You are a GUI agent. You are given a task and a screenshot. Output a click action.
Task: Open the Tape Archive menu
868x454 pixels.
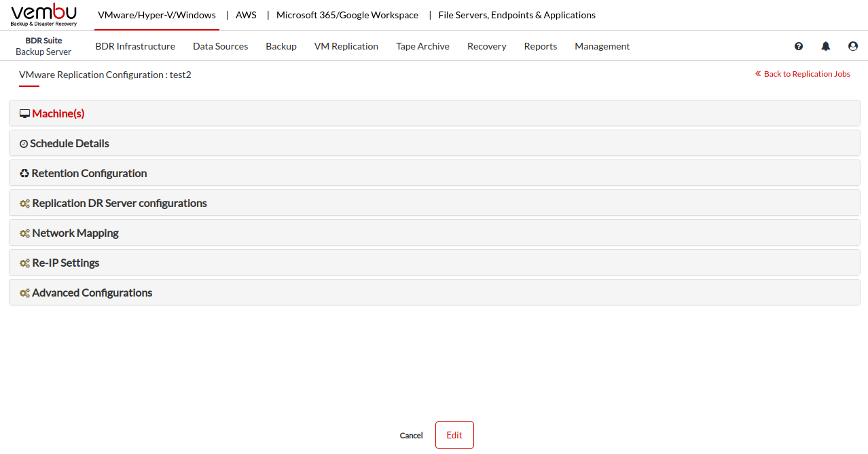click(x=422, y=46)
